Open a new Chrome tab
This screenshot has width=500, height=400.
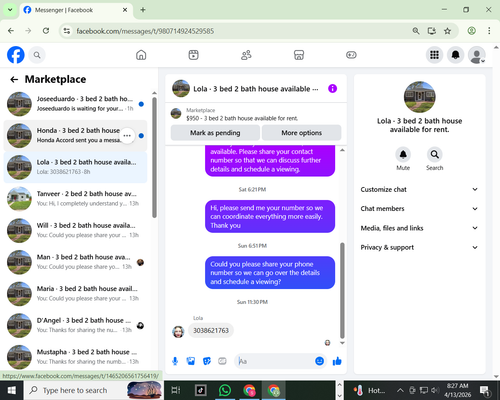(x=143, y=10)
